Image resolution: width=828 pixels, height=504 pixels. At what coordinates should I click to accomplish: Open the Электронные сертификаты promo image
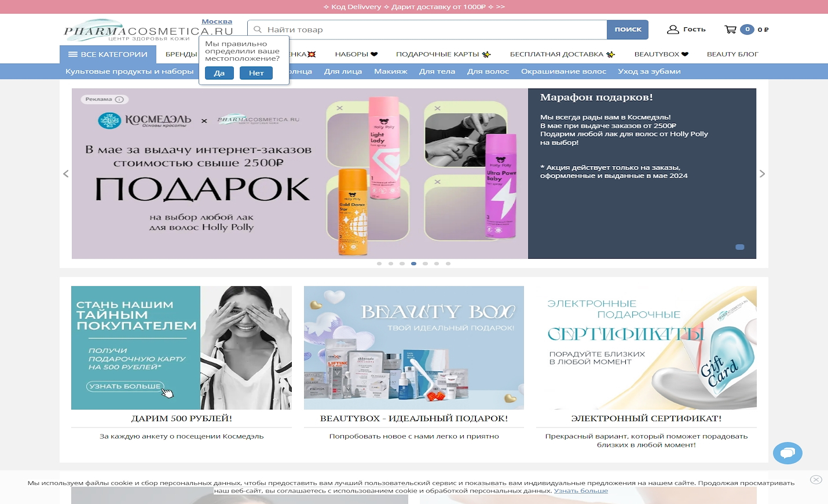pos(646,348)
